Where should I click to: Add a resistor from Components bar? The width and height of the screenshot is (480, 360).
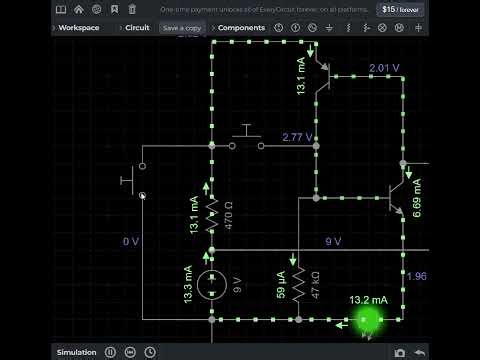348,28
